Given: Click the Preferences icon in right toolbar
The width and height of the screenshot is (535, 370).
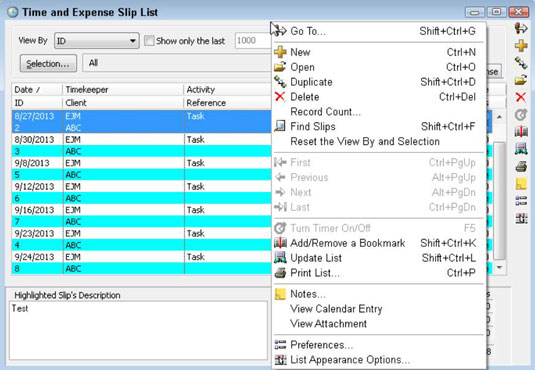Looking at the screenshot, I should tap(521, 201).
